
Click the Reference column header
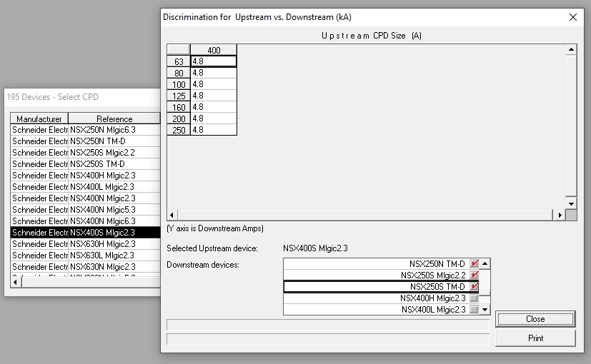114,118
